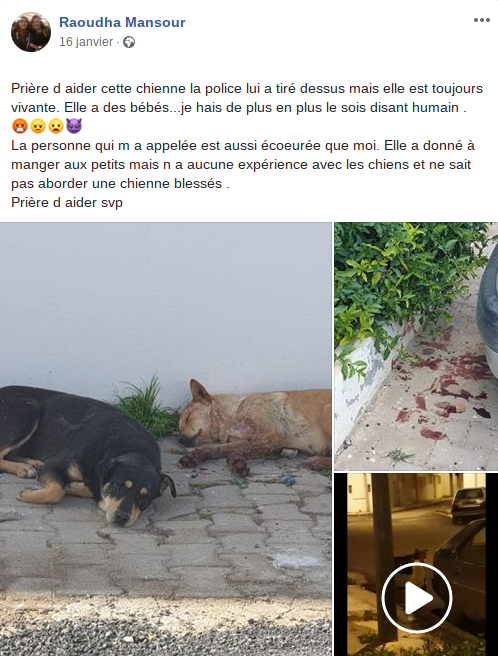498x656 pixels.
Task: Open the three-dot post options menu
Action: point(482,20)
